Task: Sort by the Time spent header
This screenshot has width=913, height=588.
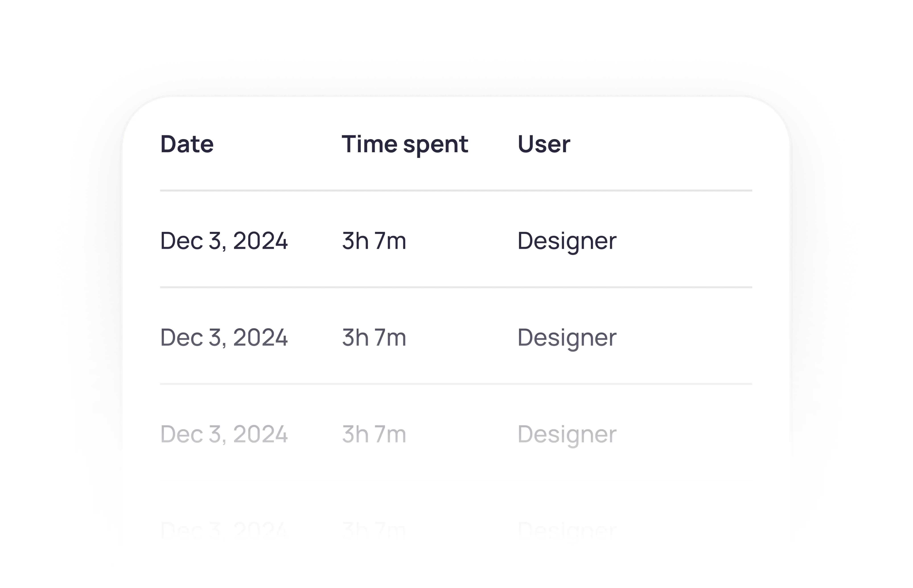Action: 404,144
